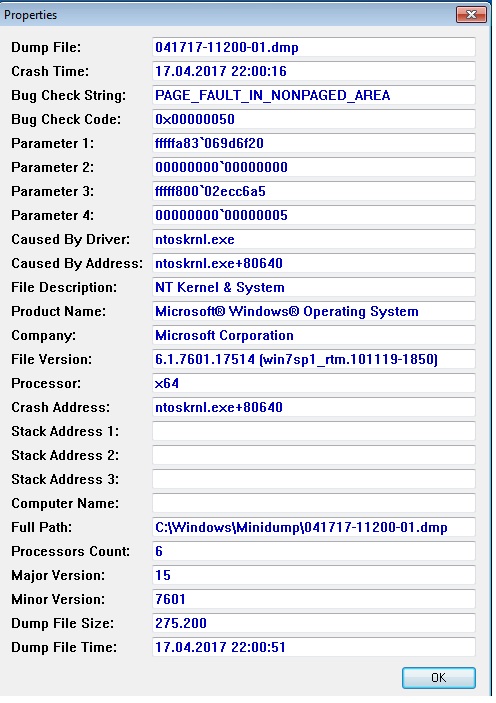The width and height of the screenshot is (496, 703).
Task: Close the Properties dialog
Action: (x=471, y=14)
